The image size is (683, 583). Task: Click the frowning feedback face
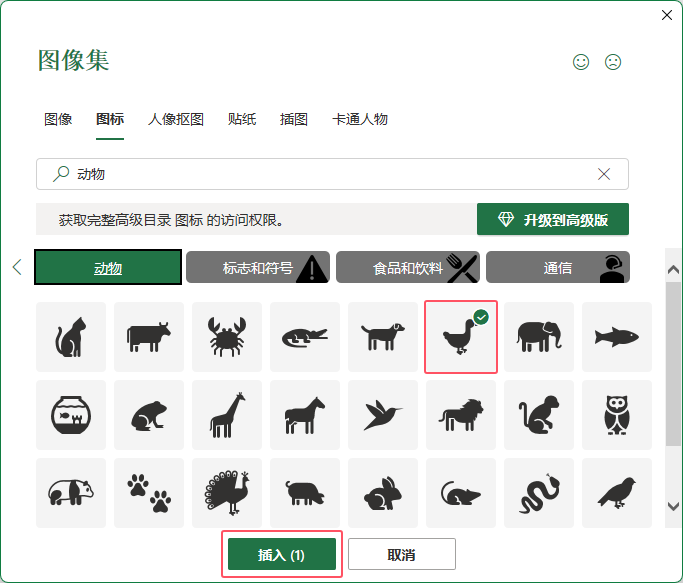point(613,62)
